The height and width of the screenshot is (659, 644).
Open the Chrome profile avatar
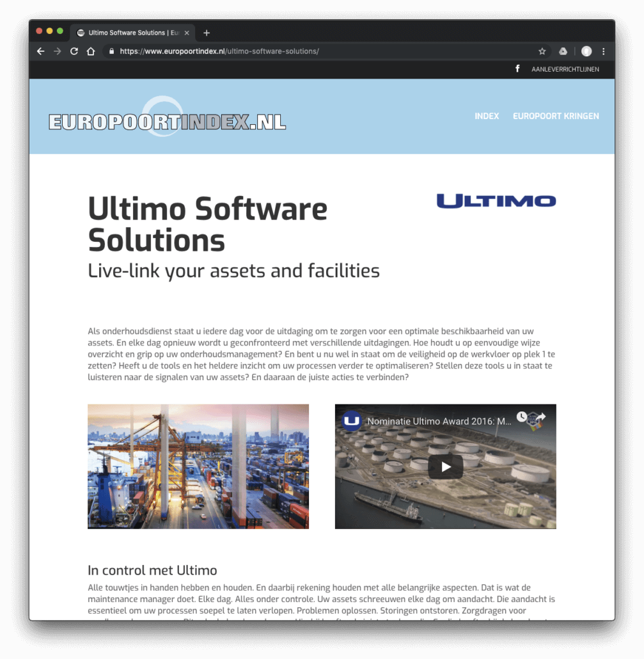tap(586, 51)
